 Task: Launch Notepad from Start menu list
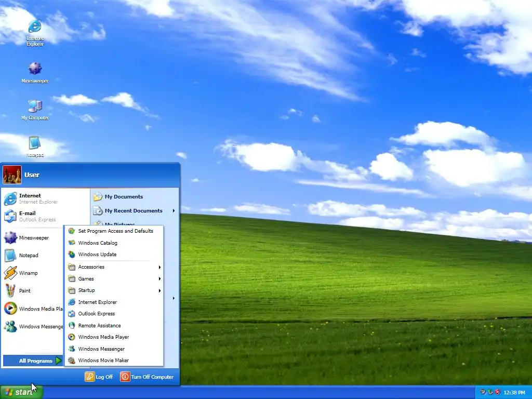[x=33, y=255]
